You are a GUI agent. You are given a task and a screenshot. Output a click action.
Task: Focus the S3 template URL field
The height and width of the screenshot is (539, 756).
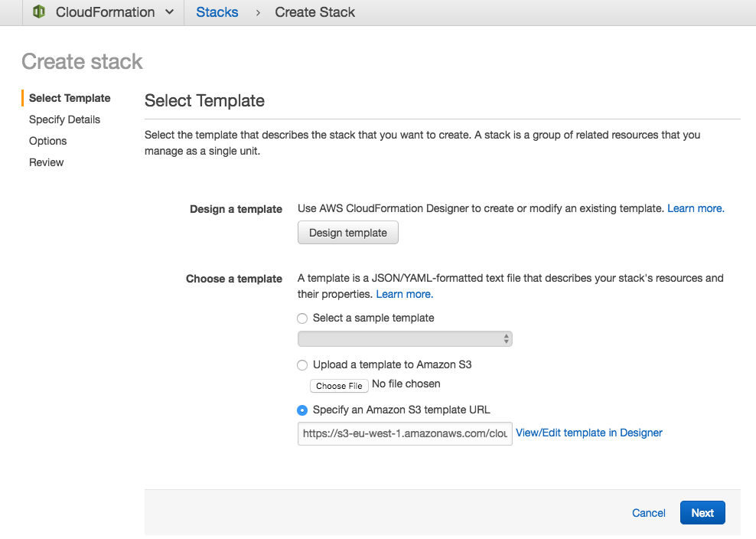click(x=405, y=433)
